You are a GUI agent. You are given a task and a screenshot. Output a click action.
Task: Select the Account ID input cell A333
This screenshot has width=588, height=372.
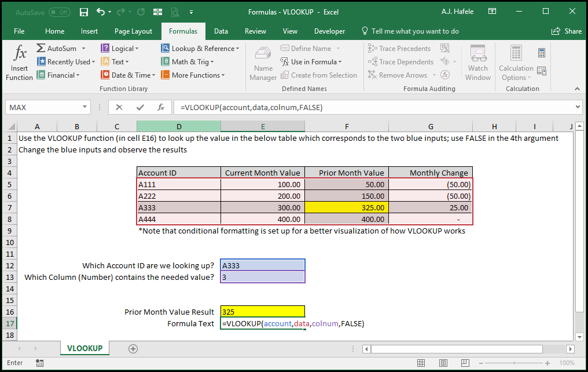tap(263, 265)
